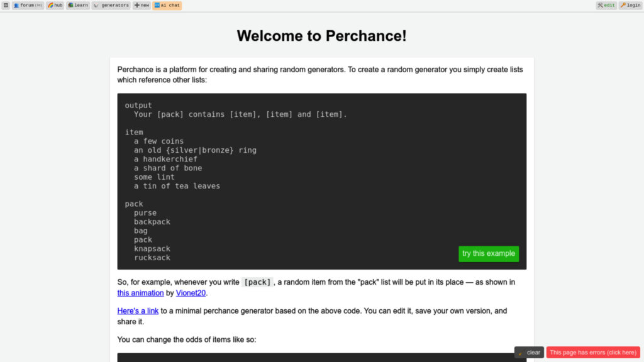The height and width of the screenshot is (362, 644).
Task: Open the forum via its person icon
Action: click(x=28, y=5)
